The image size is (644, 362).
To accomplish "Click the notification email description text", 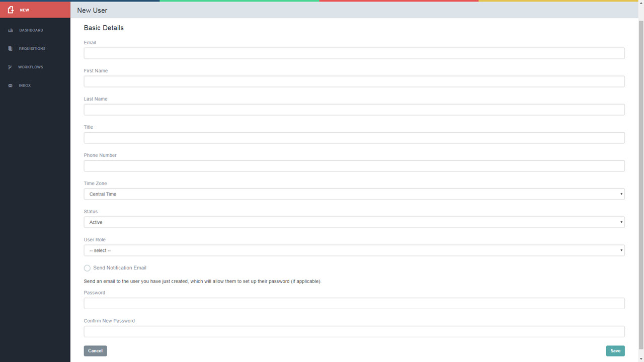I will pyautogui.click(x=203, y=282).
